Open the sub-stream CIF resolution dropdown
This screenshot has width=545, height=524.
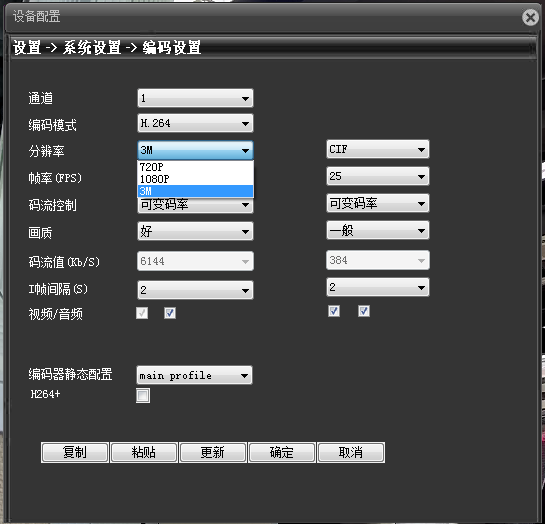[x=378, y=149]
